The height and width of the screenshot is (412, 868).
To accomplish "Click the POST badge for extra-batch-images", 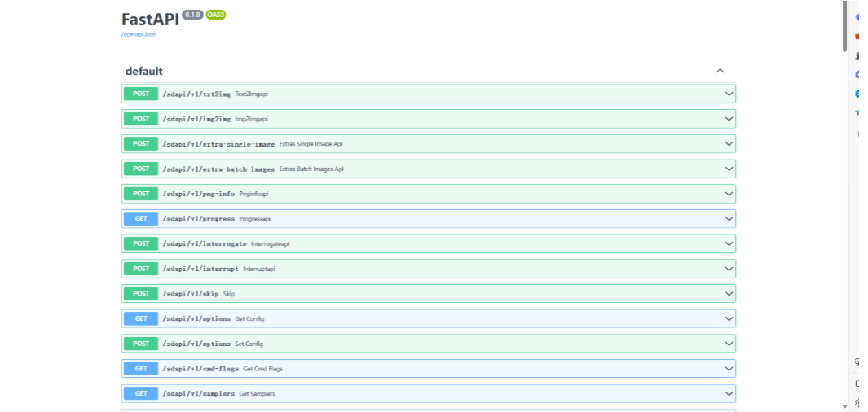I will pyautogui.click(x=141, y=169).
